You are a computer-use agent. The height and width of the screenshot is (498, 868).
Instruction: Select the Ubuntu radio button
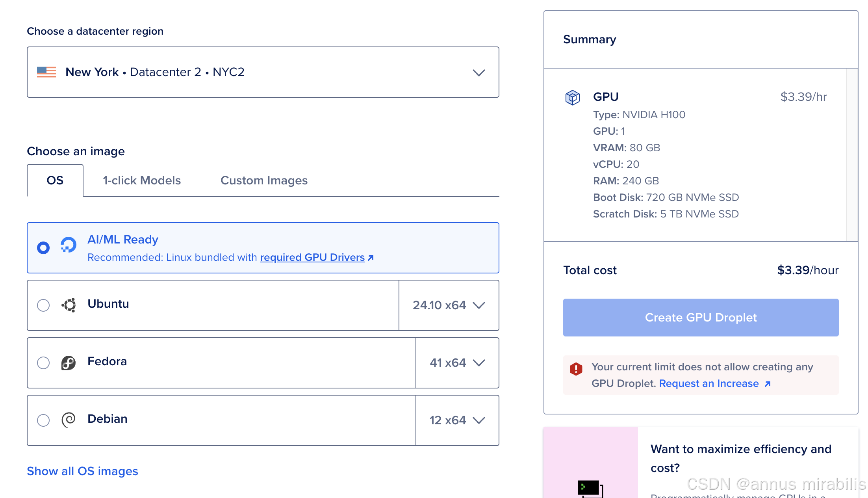[43, 305]
